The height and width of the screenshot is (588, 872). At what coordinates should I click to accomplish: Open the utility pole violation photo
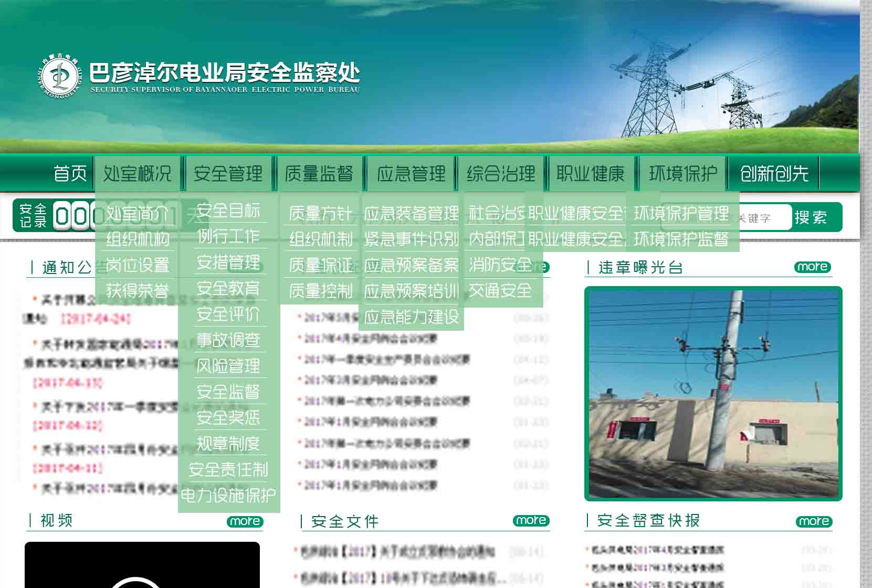713,393
